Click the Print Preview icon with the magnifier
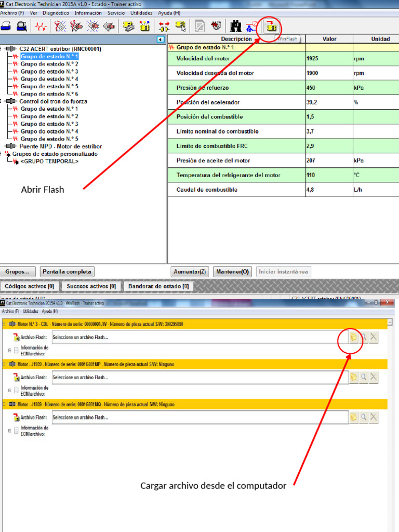The height and width of the screenshot is (532, 399). coord(22,26)
